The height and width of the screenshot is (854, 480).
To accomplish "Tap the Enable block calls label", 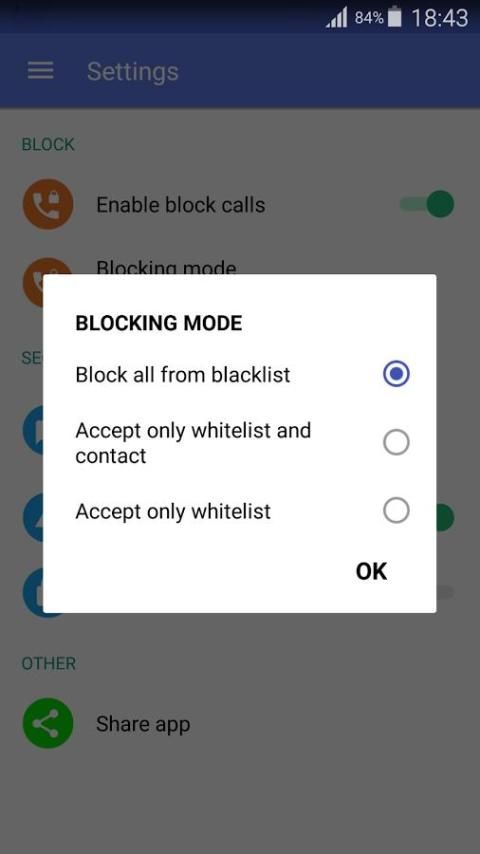I will click(x=181, y=205).
